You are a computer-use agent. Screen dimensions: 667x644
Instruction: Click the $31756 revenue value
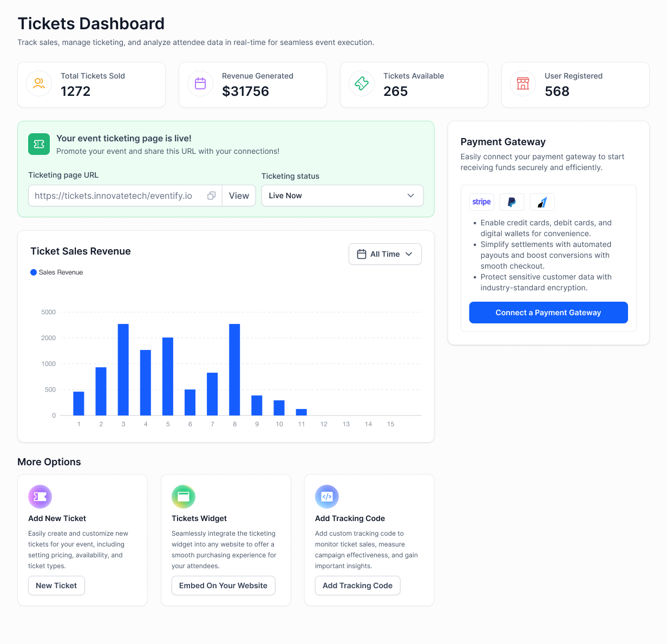[x=245, y=92]
